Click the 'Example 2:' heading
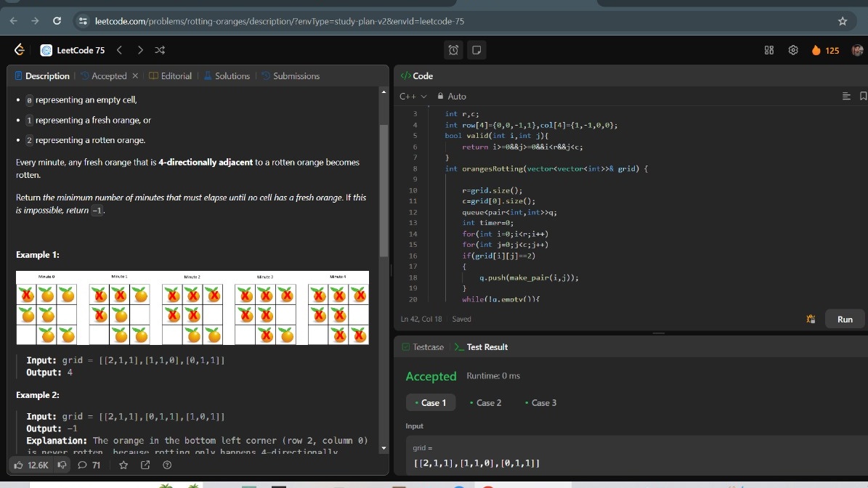868x488 pixels. 38,395
